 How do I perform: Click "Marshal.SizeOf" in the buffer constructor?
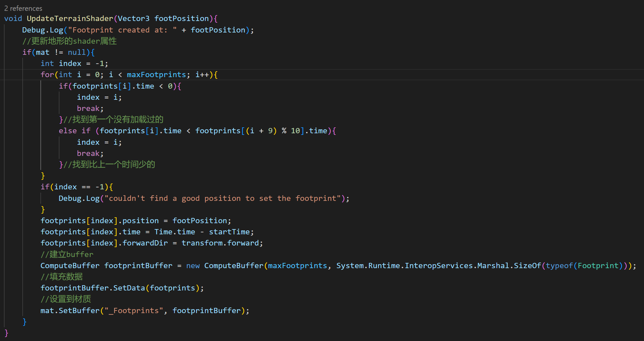click(x=509, y=266)
